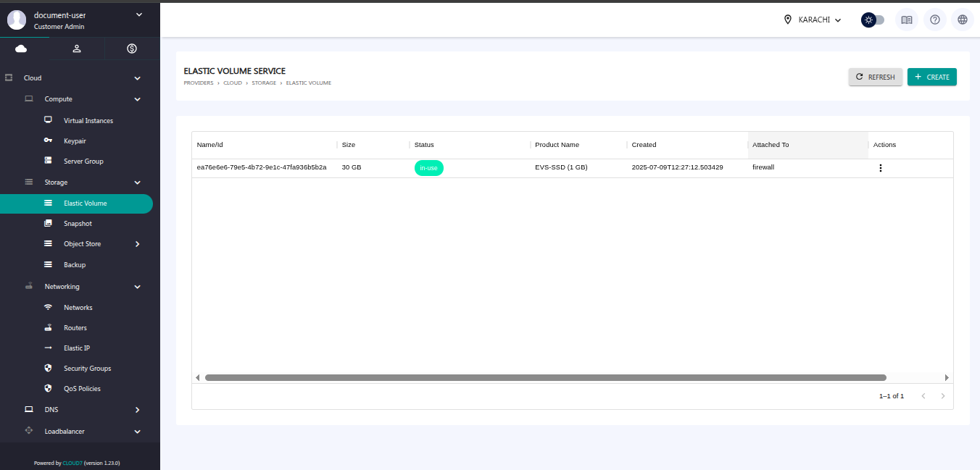The height and width of the screenshot is (470, 980).
Task: Open the help question mark icon
Action: tap(934, 20)
